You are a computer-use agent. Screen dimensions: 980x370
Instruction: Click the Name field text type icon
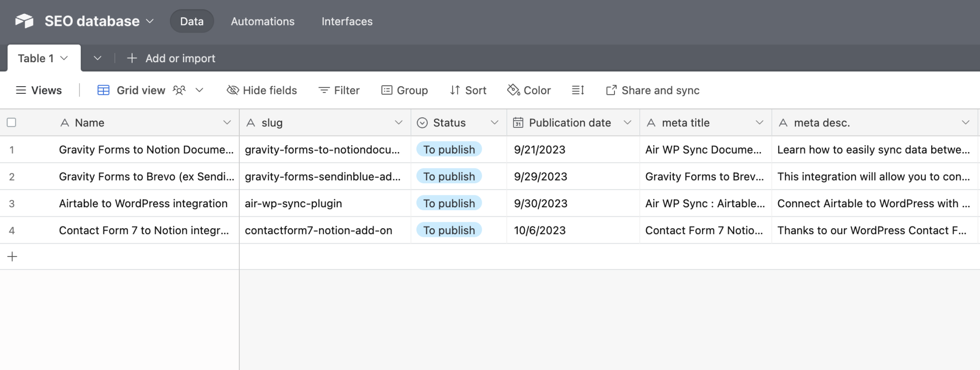65,123
